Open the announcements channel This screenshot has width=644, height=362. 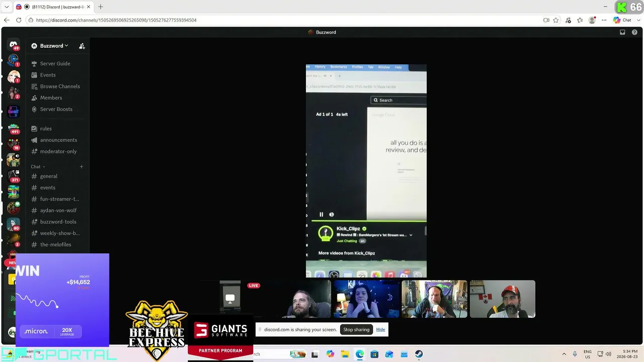point(58,140)
